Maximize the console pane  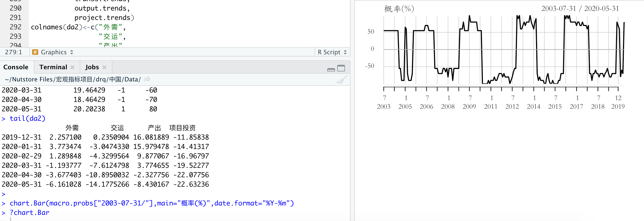[x=341, y=68]
